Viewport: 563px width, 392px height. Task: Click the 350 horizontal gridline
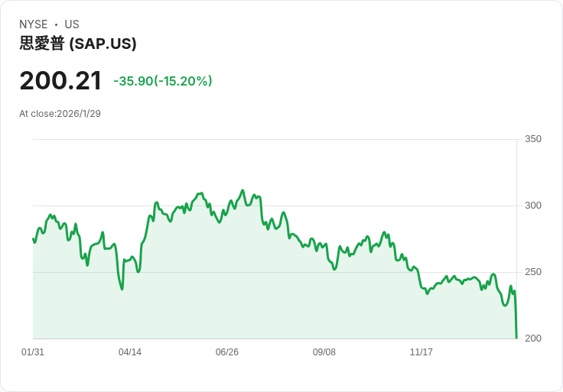point(275,139)
